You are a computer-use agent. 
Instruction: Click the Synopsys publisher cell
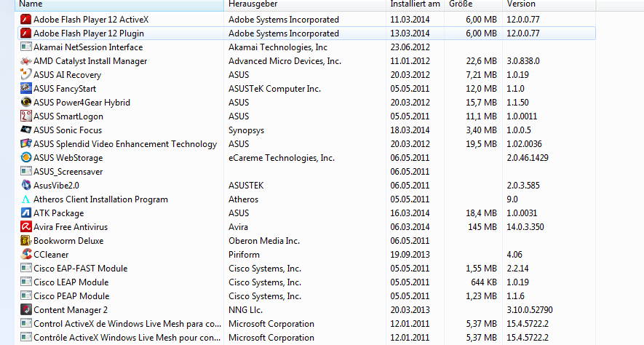(x=247, y=130)
